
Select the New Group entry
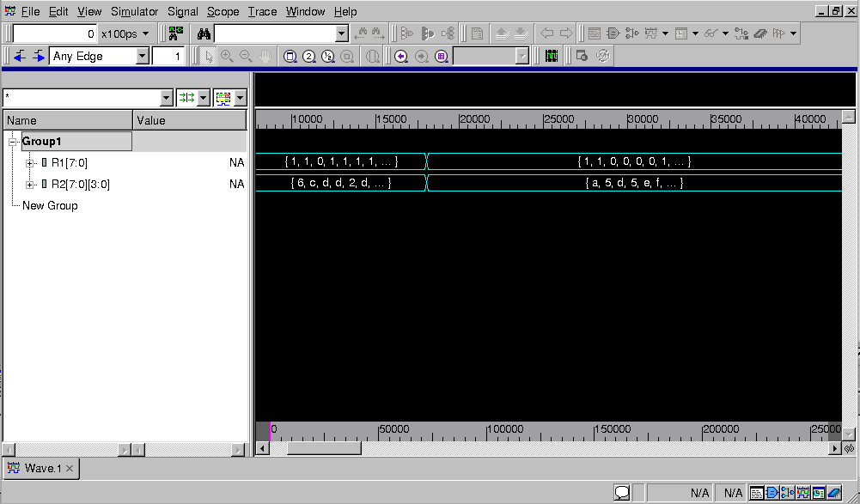50,206
